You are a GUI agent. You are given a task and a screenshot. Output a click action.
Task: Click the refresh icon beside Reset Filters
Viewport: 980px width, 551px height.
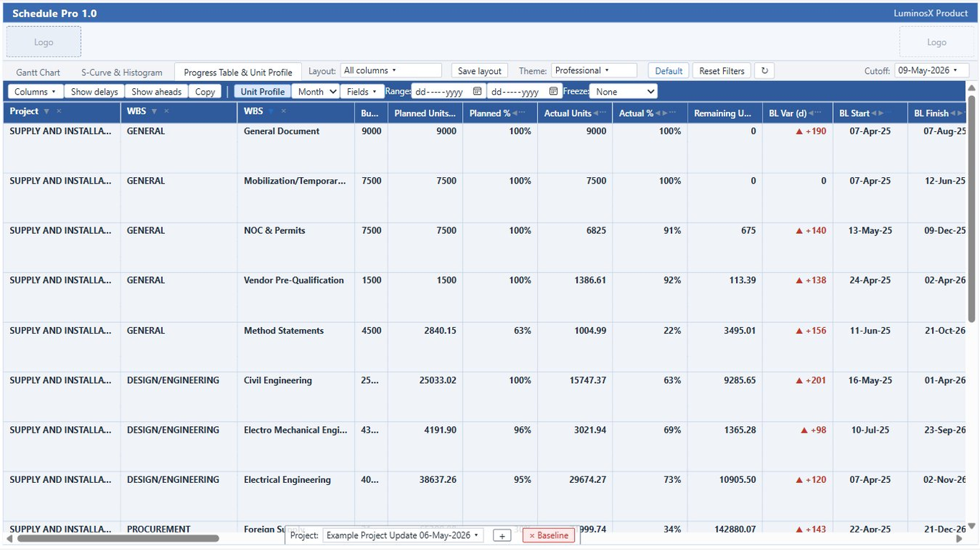click(x=764, y=71)
